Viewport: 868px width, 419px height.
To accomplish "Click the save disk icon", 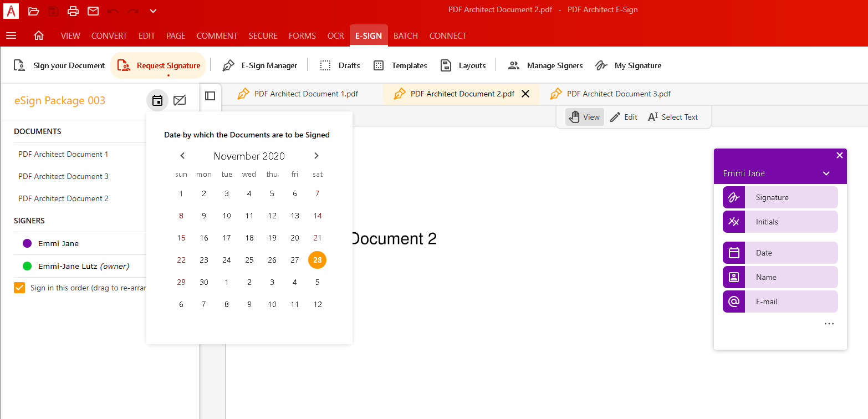I will pos(53,11).
